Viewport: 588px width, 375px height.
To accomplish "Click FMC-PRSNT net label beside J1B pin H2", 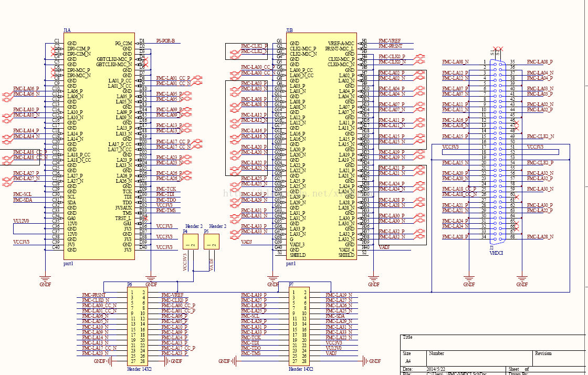I will coord(391,46).
